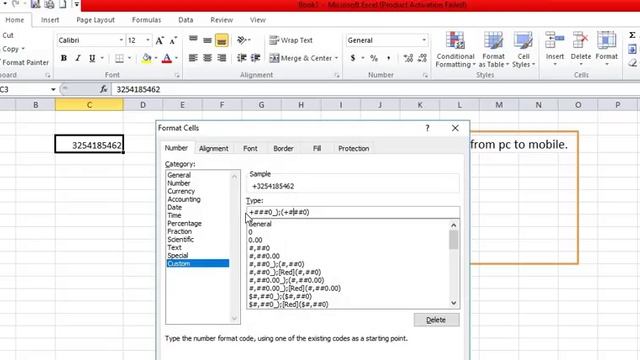Select the Text category
640x360 pixels.
pos(174,247)
